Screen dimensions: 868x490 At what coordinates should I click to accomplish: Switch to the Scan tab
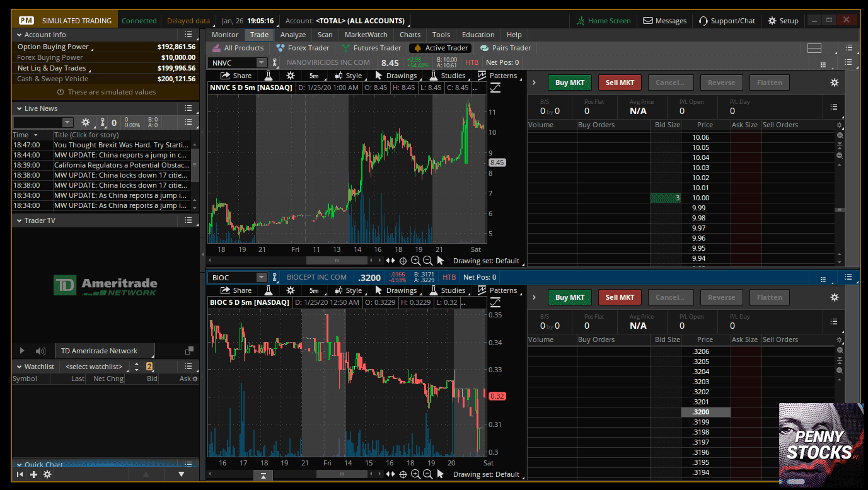point(325,35)
